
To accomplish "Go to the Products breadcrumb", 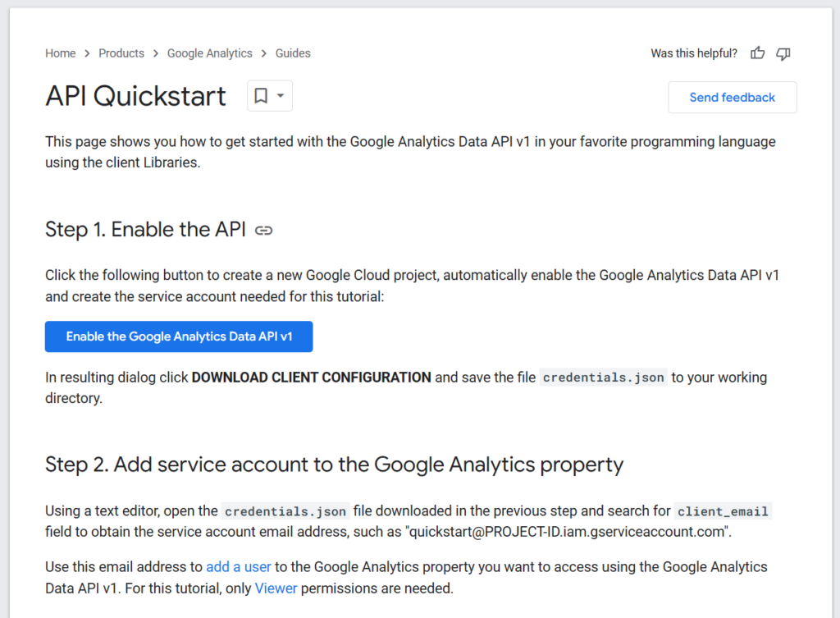I will pos(121,53).
